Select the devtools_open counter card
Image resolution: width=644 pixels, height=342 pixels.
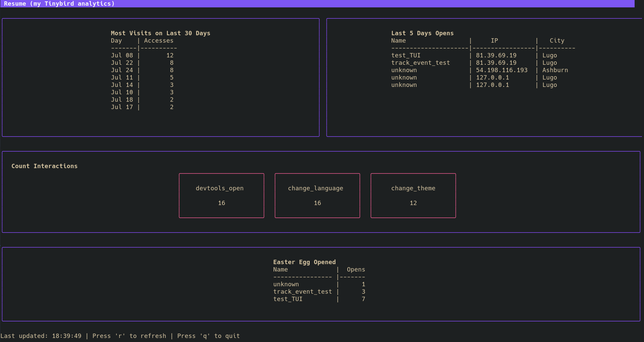[x=221, y=195]
